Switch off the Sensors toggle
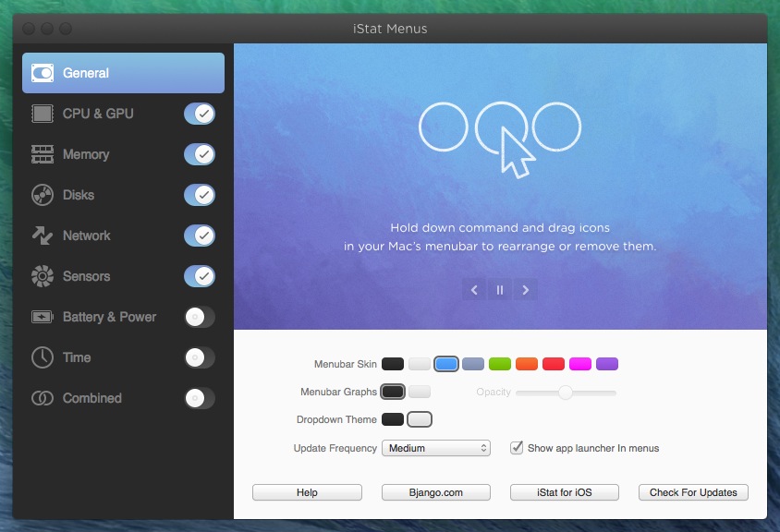This screenshot has width=780, height=532. pyautogui.click(x=200, y=276)
